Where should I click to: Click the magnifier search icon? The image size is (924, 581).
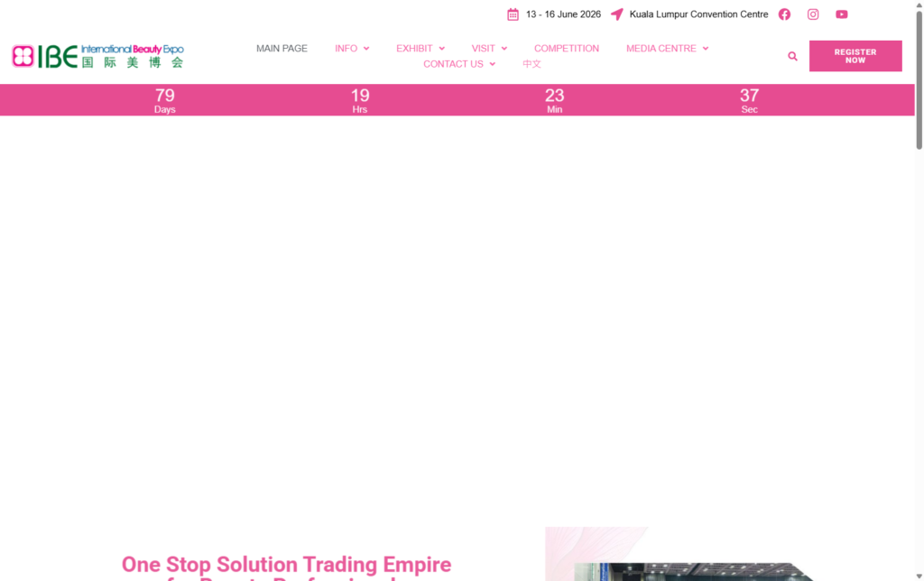[792, 56]
